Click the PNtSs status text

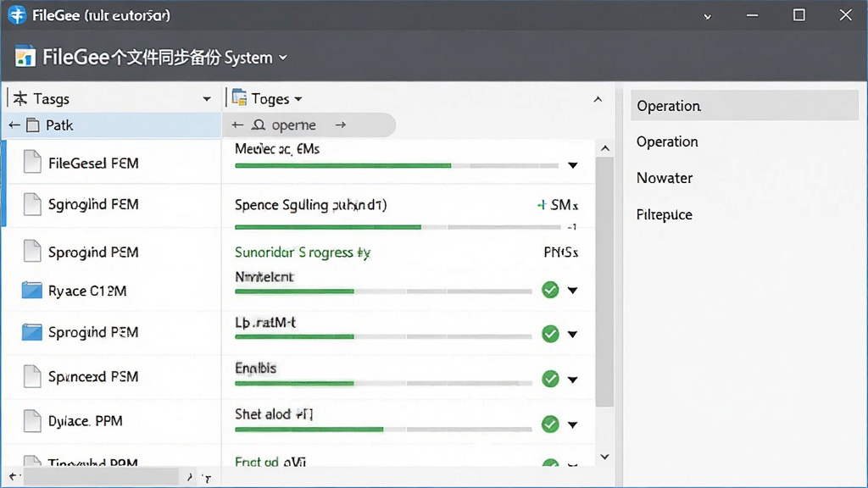click(561, 252)
